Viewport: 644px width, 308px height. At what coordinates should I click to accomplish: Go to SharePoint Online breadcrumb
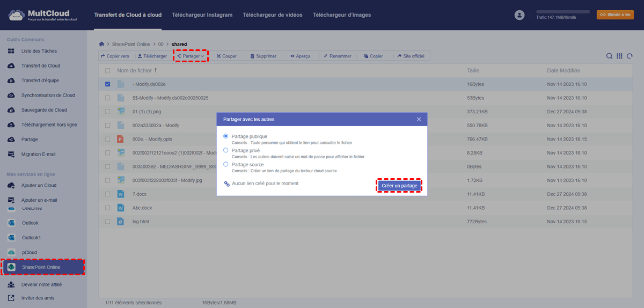[131, 43]
